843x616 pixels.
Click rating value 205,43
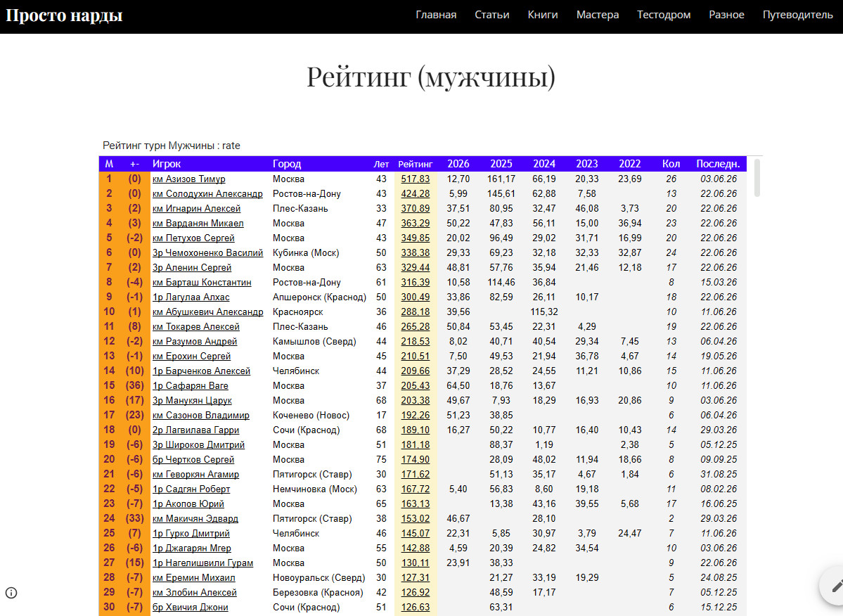pyautogui.click(x=415, y=386)
